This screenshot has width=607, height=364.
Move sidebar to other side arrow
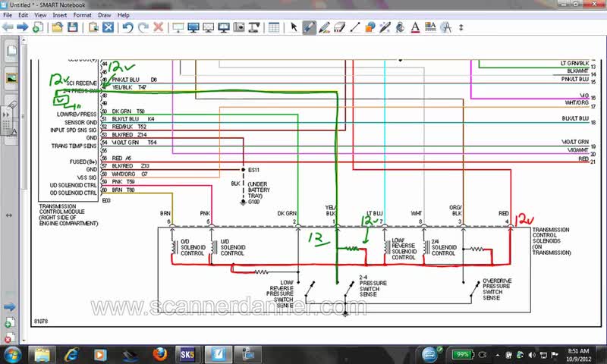pyautogui.click(x=9, y=215)
